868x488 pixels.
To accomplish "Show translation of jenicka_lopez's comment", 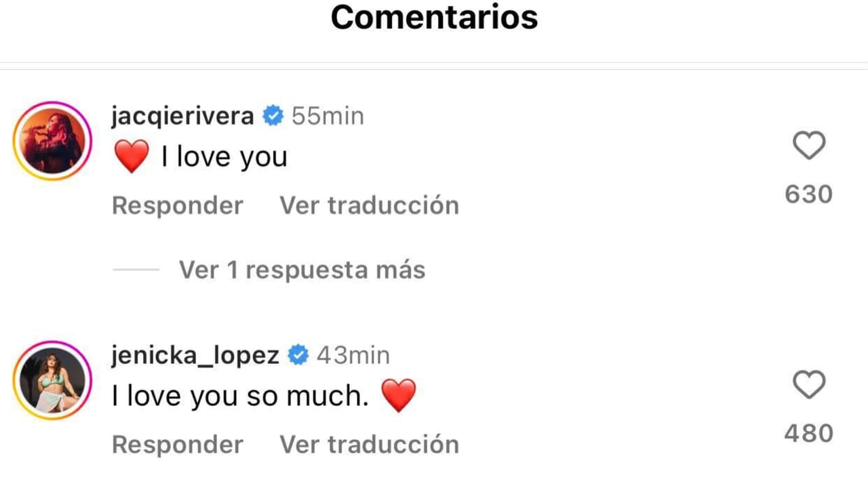I will (x=369, y=444).
